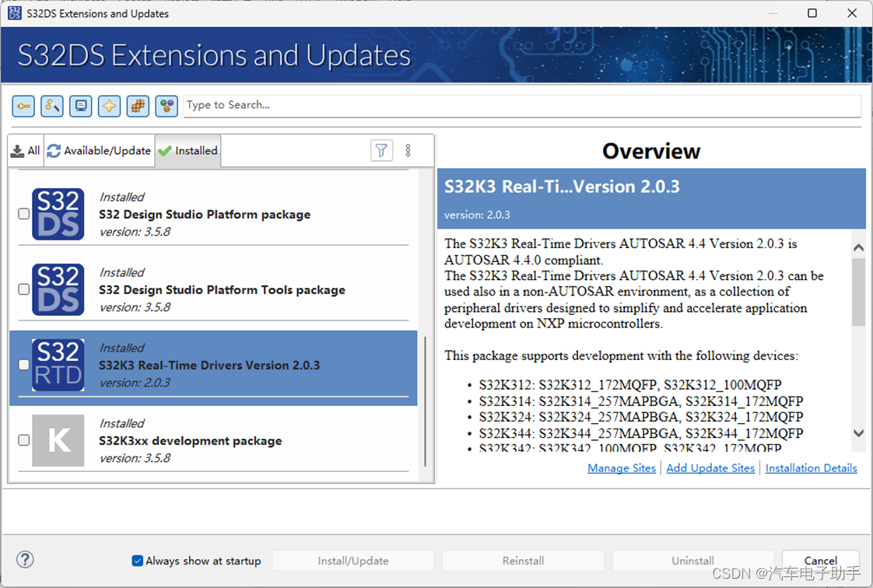The image size is (873, 588).
Task: Open the Add Update Sites link
Action: pyautogui.click(x=710, y=468)
